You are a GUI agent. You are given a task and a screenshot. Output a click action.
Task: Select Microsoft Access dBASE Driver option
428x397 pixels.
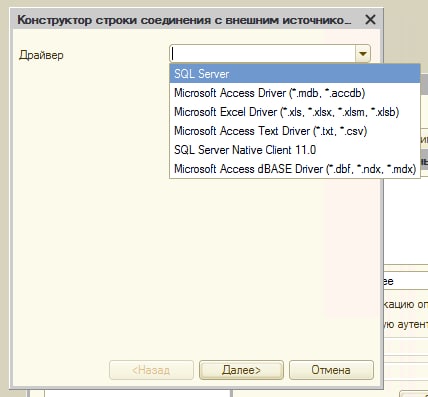(295, 169)
